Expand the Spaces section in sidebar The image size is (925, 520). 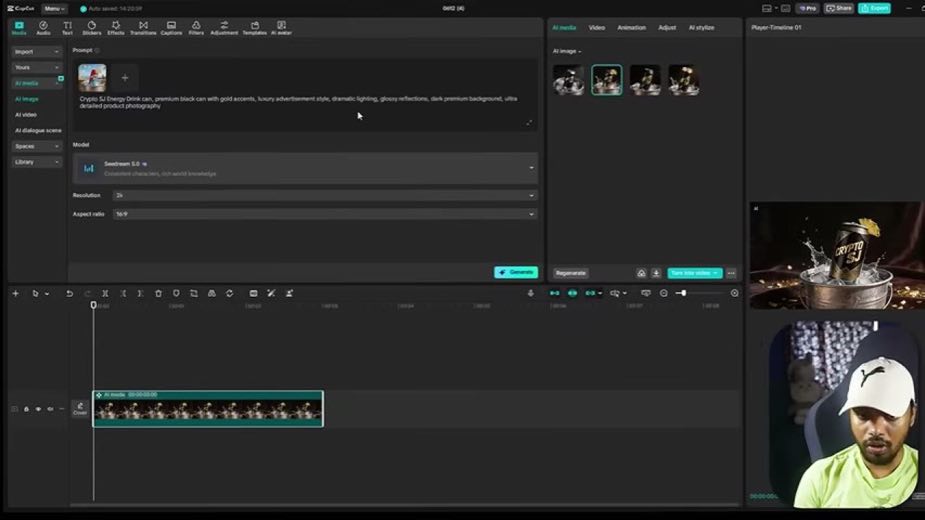pos(37,146)
